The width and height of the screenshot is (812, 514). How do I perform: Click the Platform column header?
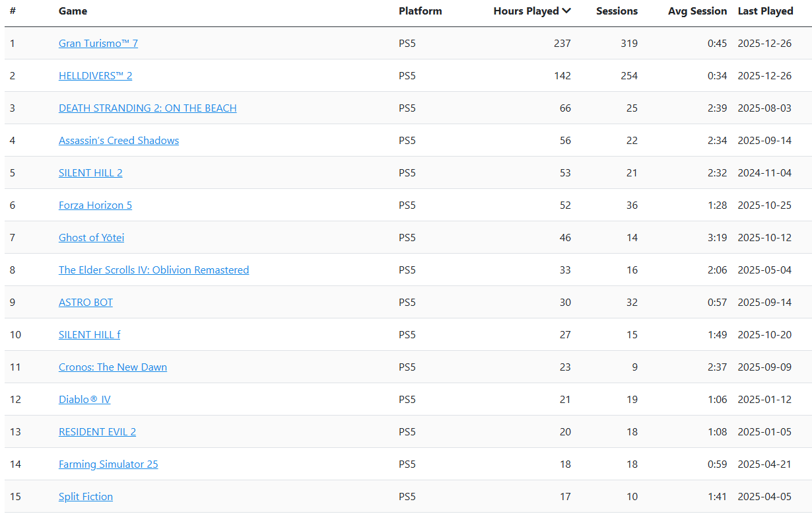(x=421, y=11)
